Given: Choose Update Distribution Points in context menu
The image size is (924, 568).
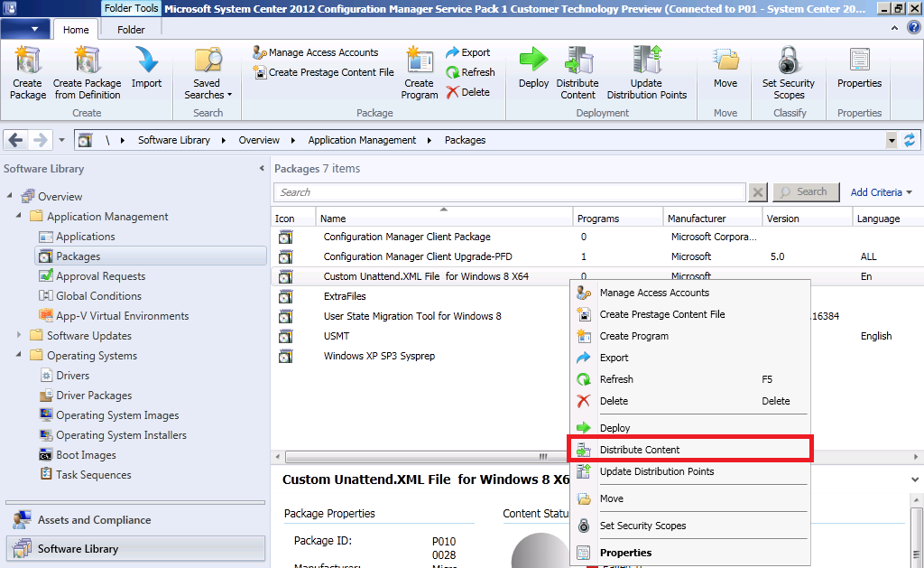Looking at the screenshot, I should (690, 471).
